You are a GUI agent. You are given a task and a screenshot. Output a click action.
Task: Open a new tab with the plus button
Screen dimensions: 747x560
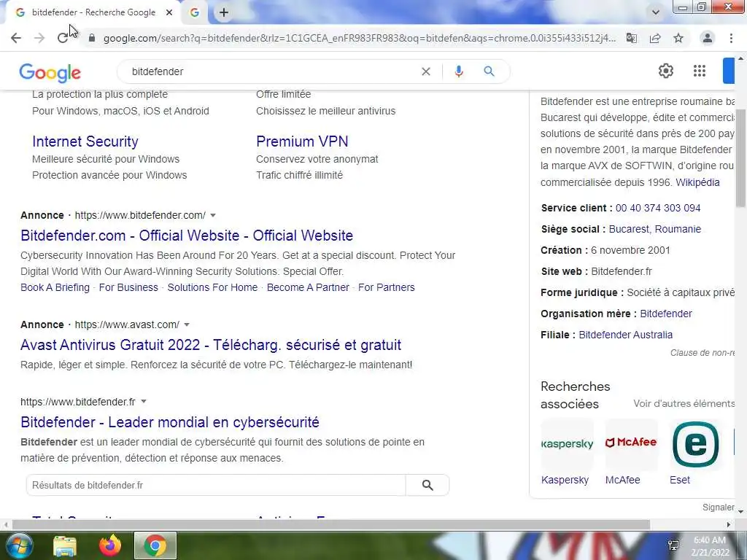[224, 13]
